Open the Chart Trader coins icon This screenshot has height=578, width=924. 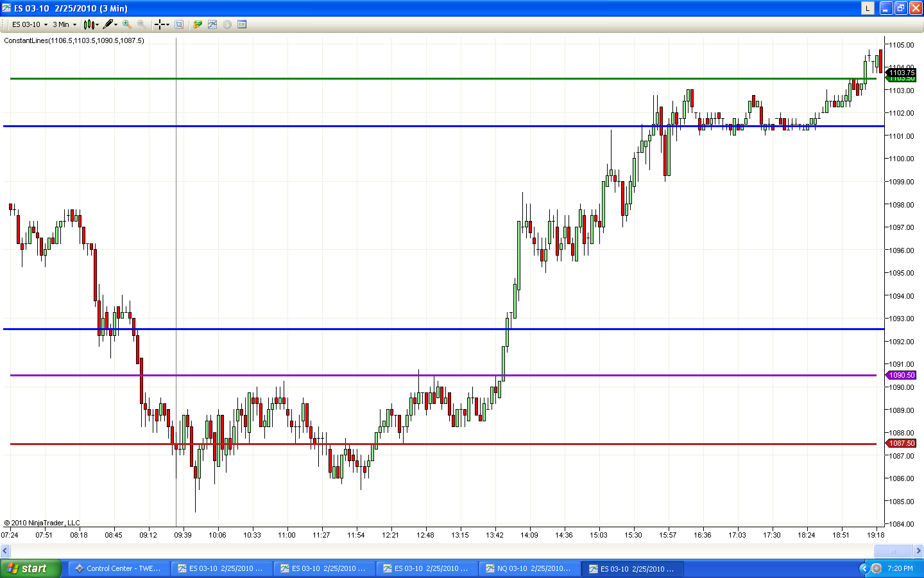[x=198, y=24]
